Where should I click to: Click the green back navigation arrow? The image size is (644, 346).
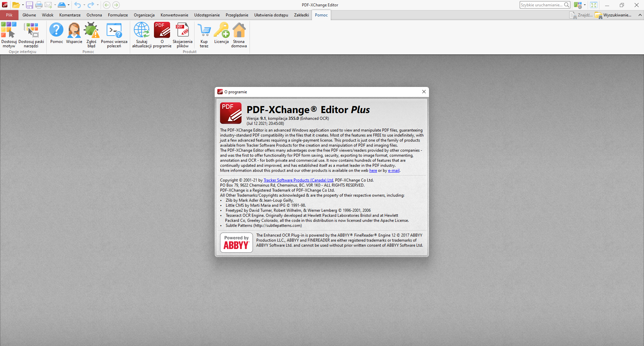pos(107,5)
